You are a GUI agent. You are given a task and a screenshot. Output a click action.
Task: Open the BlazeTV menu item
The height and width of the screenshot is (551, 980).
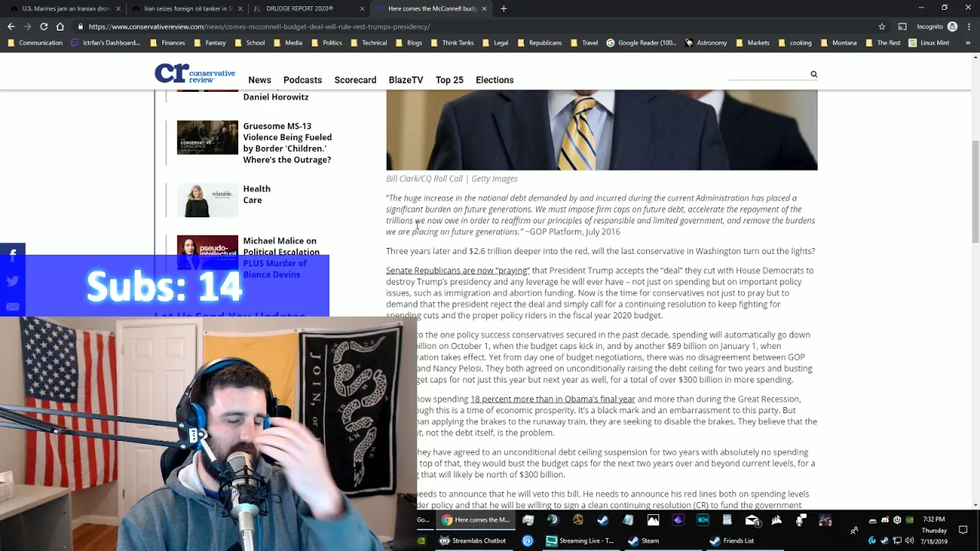(x=406, y=80)
